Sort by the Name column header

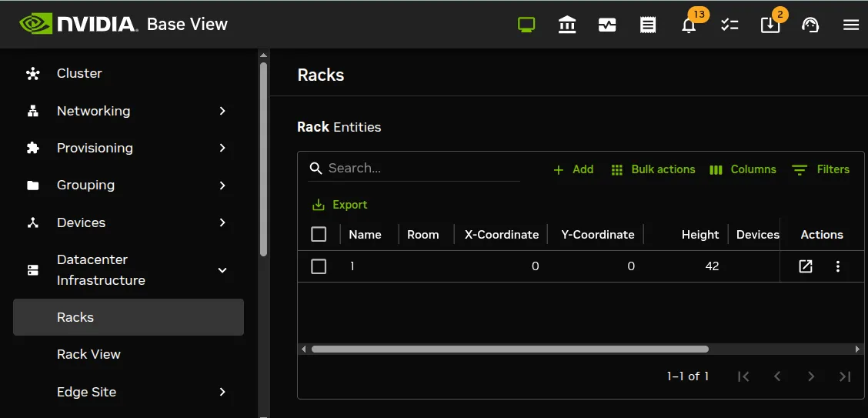pyautogui.click(x=365, y=234)
